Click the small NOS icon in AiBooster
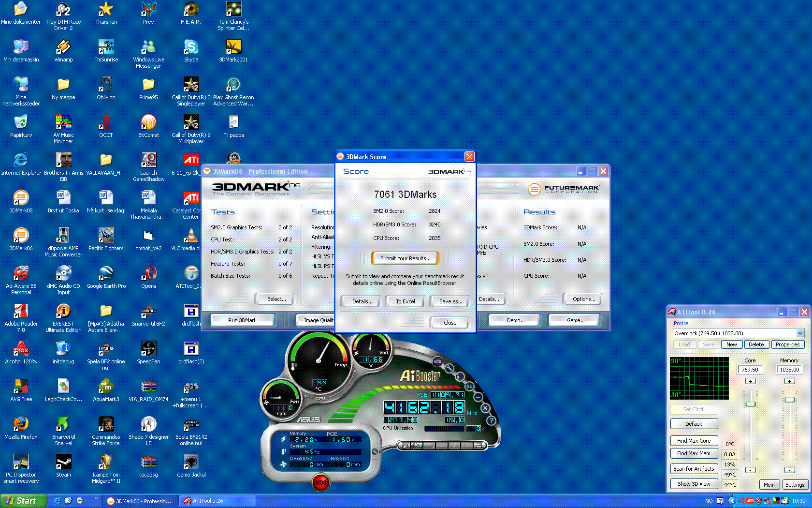Viewport: 812px width, 508px height. pos(437,361)
